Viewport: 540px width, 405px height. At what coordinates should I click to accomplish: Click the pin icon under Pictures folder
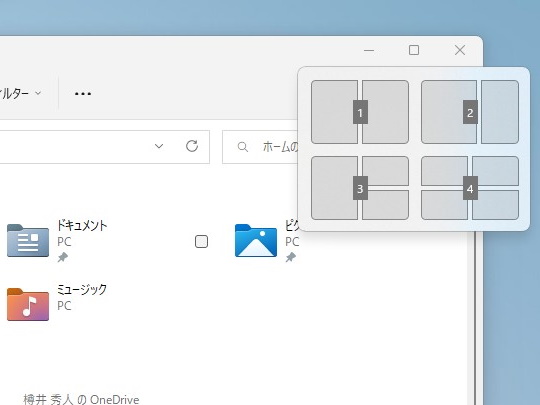coord(291,257)
